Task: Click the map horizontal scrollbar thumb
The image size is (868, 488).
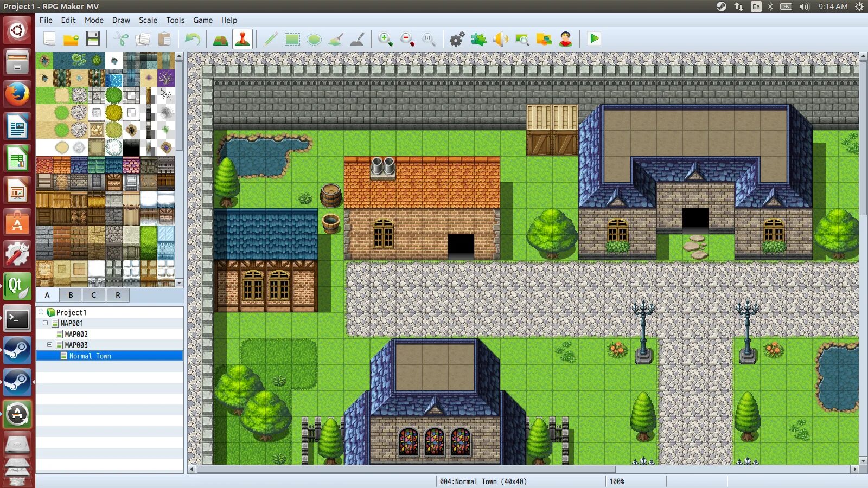Action: coord(406,469)
